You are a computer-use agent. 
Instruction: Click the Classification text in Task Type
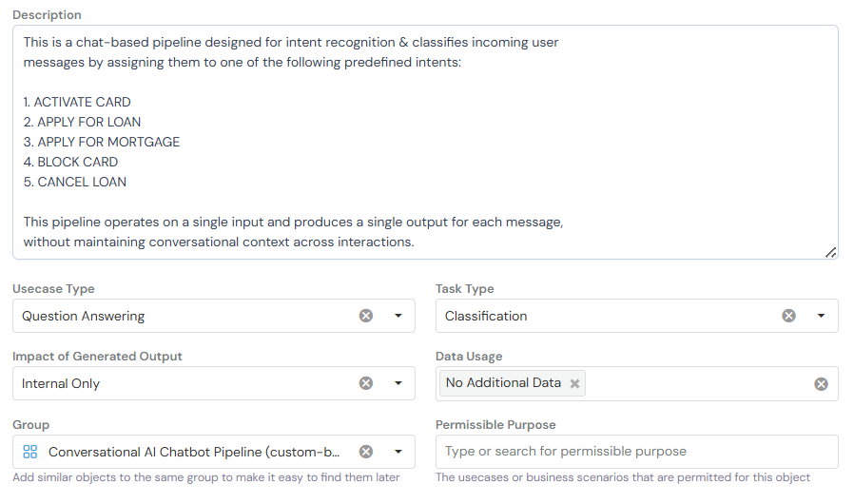point(486,316)
